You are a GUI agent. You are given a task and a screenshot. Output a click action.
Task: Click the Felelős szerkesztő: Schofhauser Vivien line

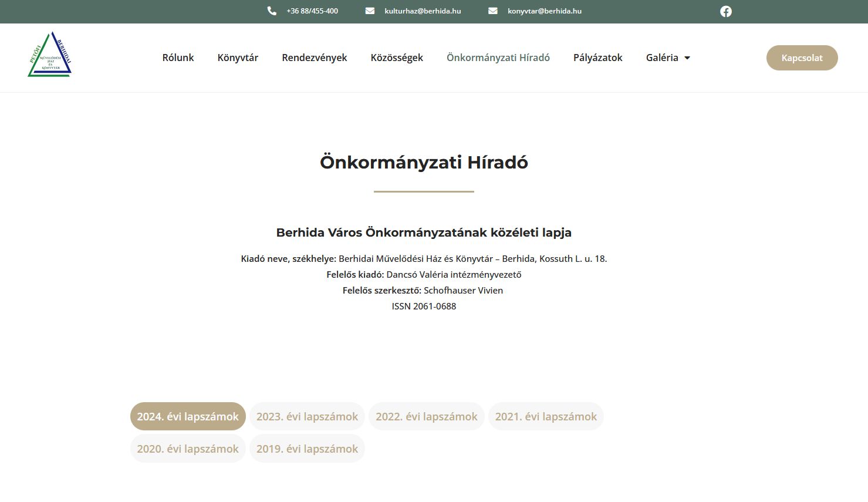click(423, 290)
